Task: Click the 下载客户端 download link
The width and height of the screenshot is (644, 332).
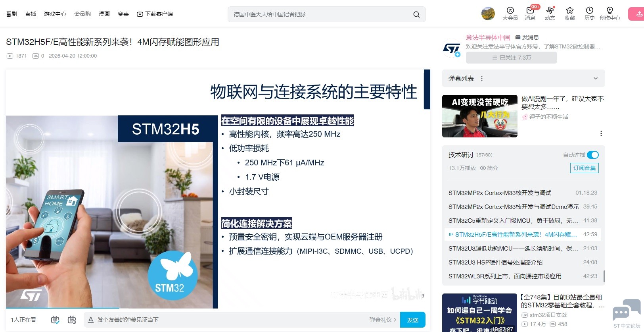Action: point(155,14)
